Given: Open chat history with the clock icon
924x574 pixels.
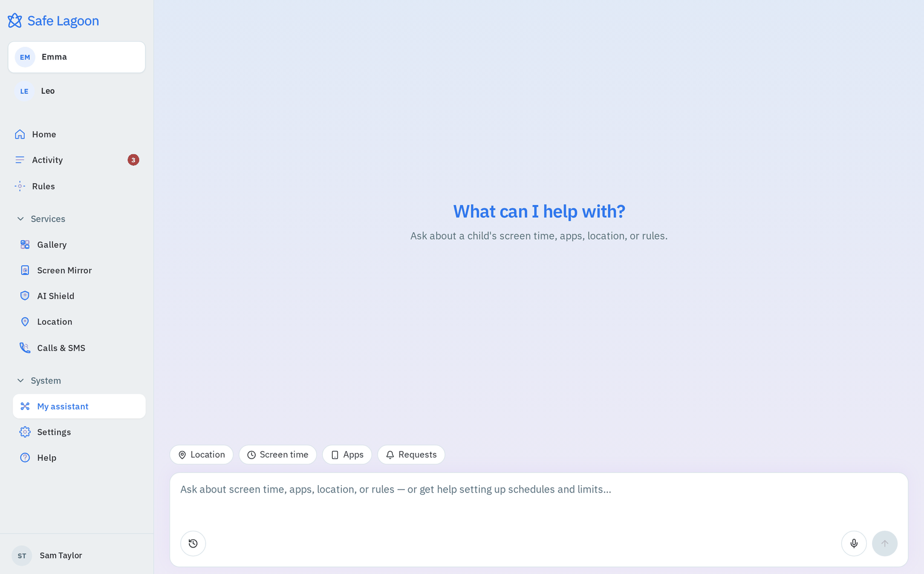Looking at the screenshot, I should tap(193, 543).
